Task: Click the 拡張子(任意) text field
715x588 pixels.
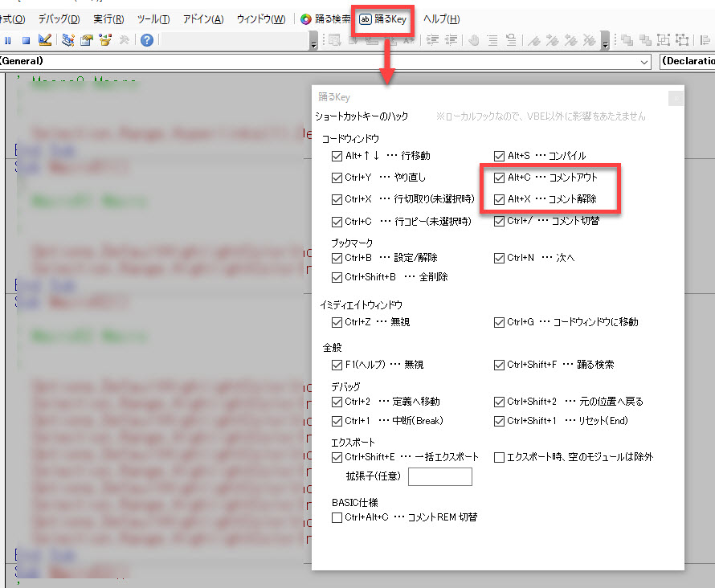Action: (x=439, y=477)
